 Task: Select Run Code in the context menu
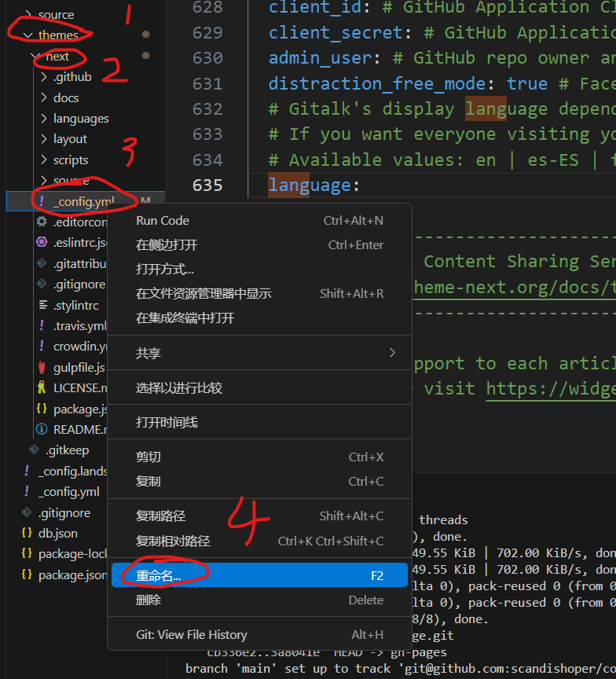point(163,221)
